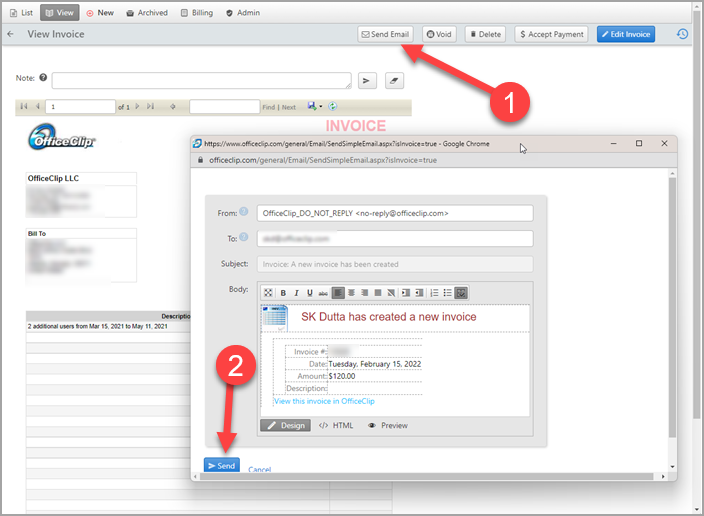This screenshot has width=704, height=516.
Task: Jump to last report page
Action: [150, 106]
